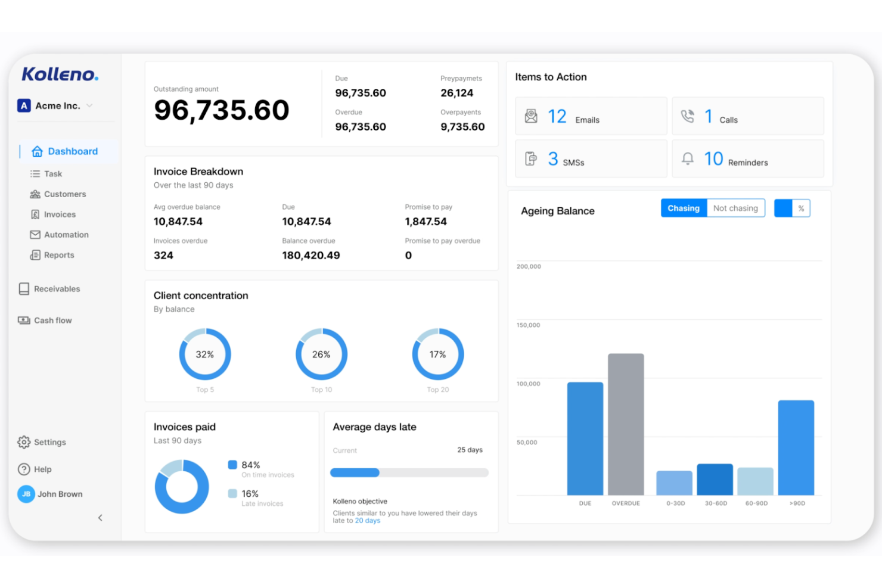This screenshot has height=588, width=882.
Task: Click the Reminders bell icon
Action: [687, 158]
